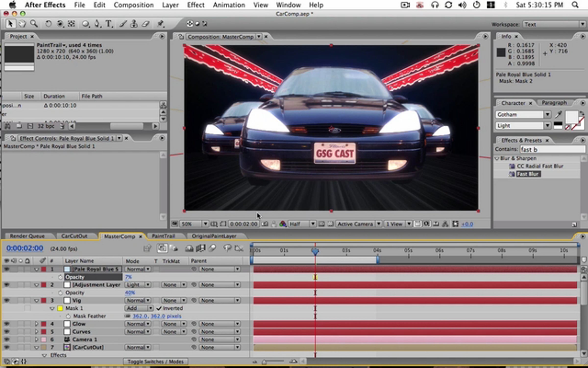Viewport: 588px width, 368px height.
Task: Click the Fast Blur effect preset
Action: click(528, 174)
